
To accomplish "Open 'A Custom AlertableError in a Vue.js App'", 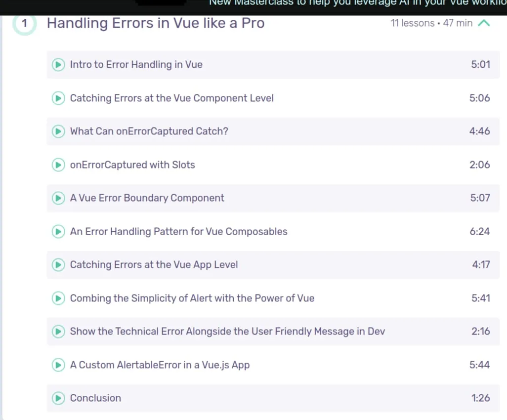I will coord(273,365).
